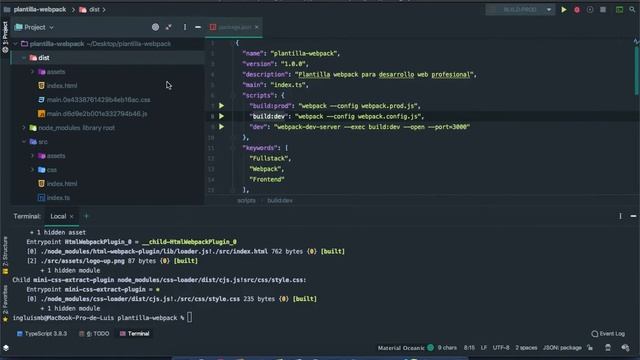This screenshot has height=360, width=640.
Task: Change the LF line separator in status bar
Action: pyautogui.click(x=484, y=348)
